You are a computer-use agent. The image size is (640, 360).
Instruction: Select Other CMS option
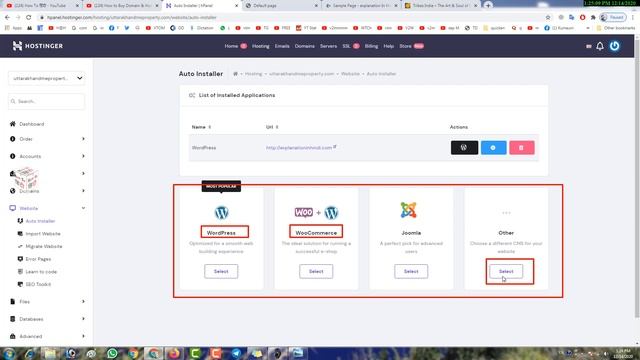506,271
